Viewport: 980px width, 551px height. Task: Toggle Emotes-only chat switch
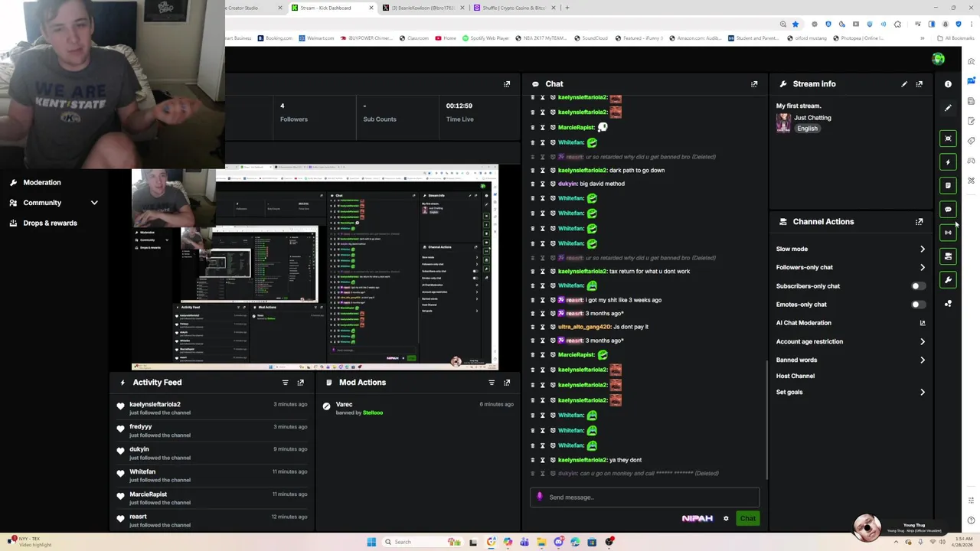tap(917, 305)
